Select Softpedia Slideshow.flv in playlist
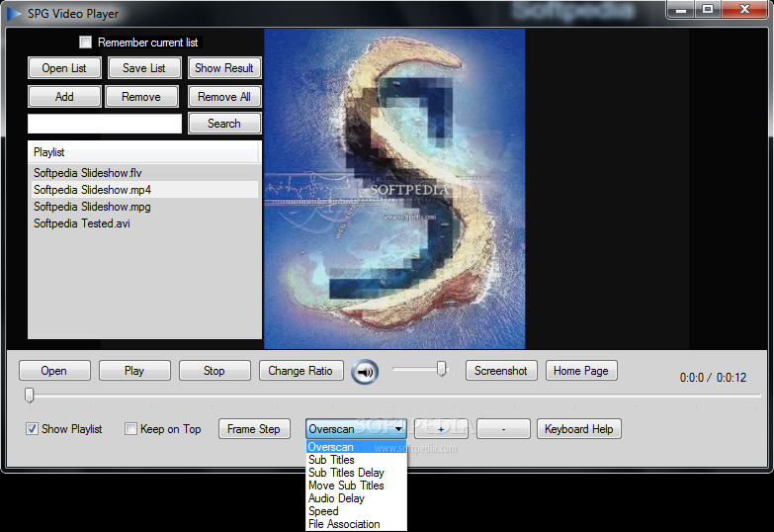This screenshot has height=532, width=774. point(144,173)
